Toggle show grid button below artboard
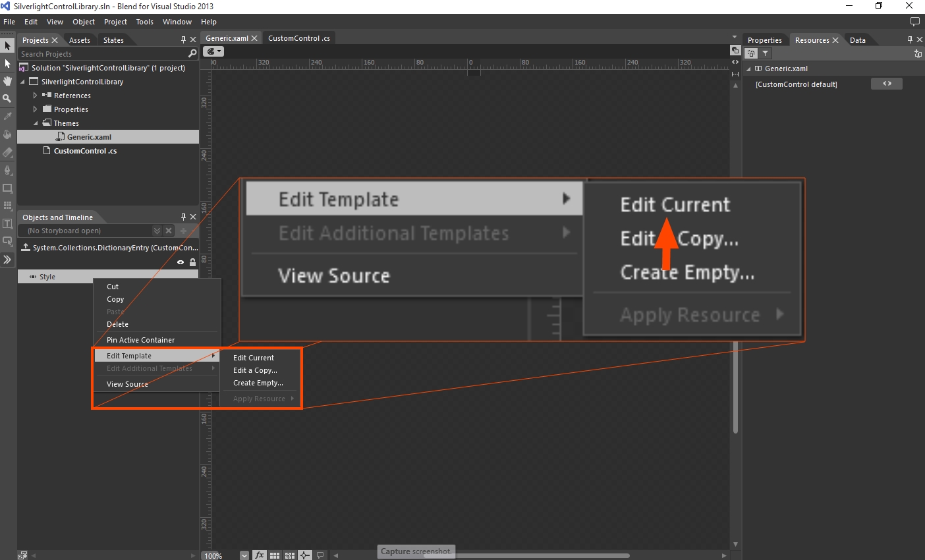The height and width of the screenshot is (560, 925). click(275, 555)
